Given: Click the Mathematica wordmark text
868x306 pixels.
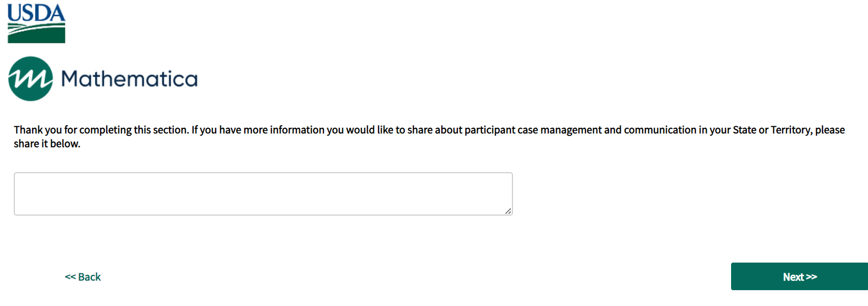Looking at the screenshot, I should tap(129, 79).
